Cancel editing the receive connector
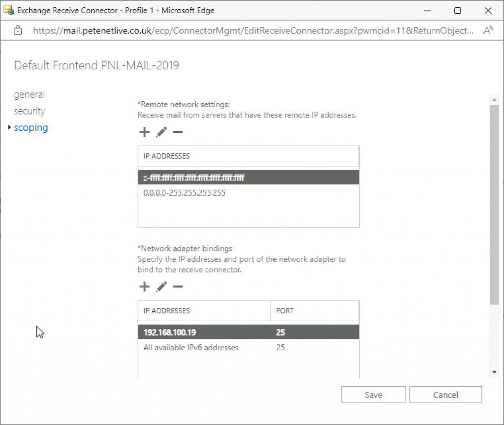 (x=445, y=394)
